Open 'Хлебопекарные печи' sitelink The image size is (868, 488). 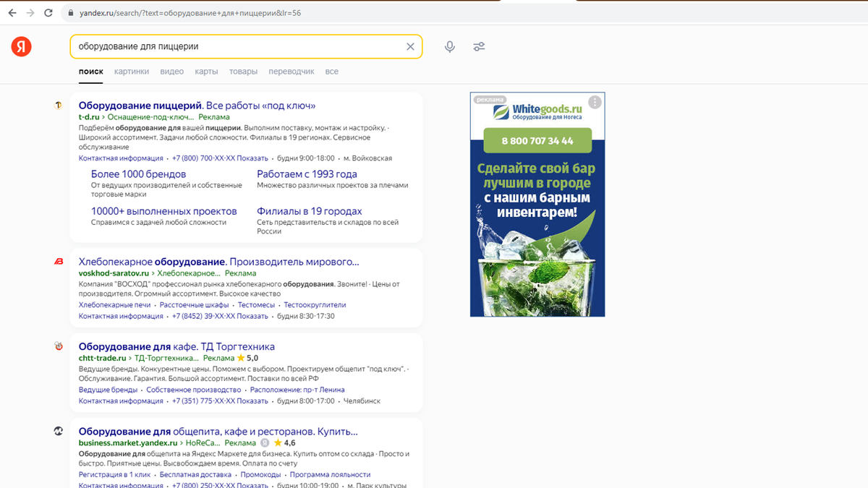pyautogui.click(x=115, y=305)
